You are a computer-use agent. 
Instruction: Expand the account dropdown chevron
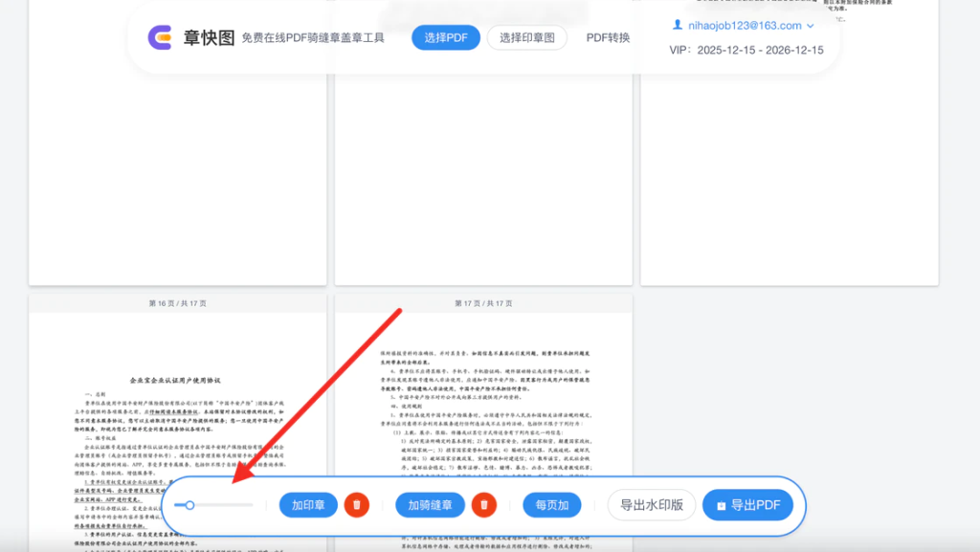pos(811,26)
